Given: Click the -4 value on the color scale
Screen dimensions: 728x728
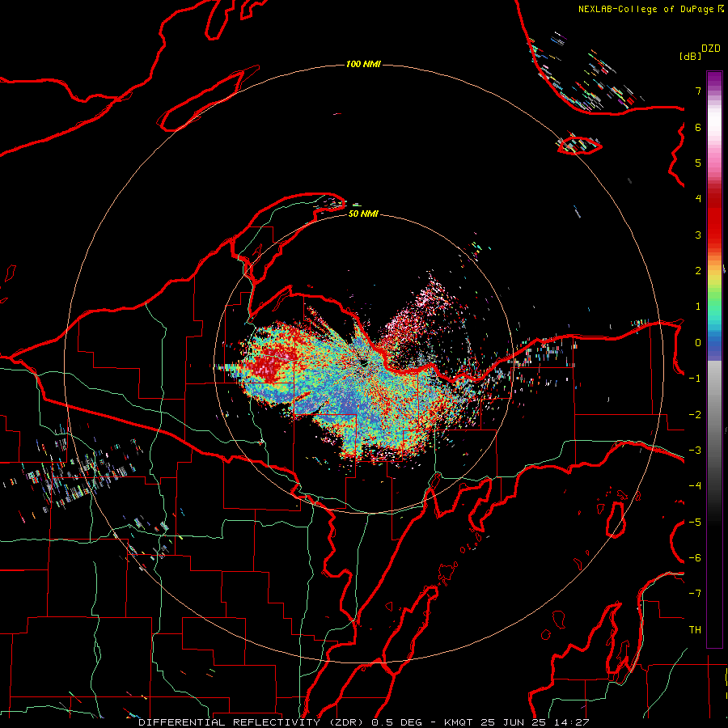Looking at the screenshot, I should click(695, 486).
